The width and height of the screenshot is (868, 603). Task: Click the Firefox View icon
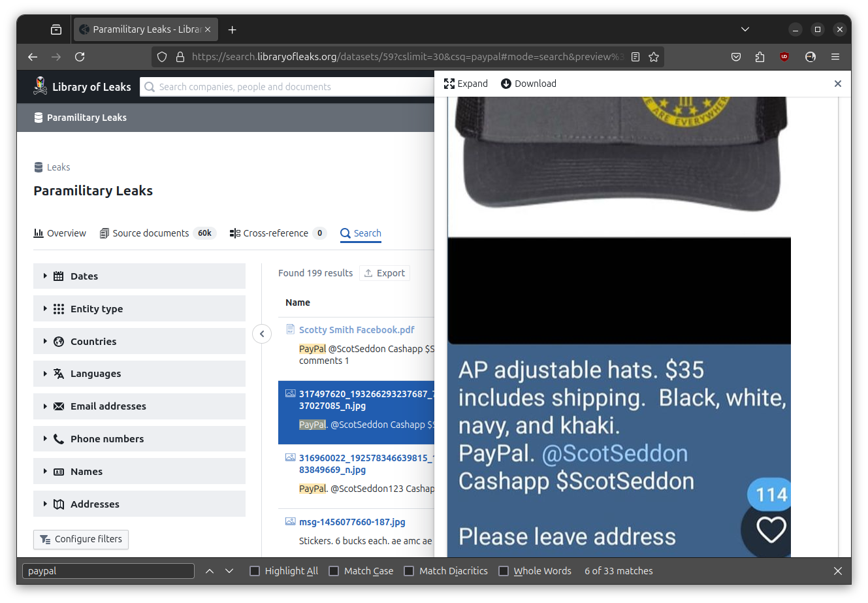pyautogui.click(x=56, y=29)
